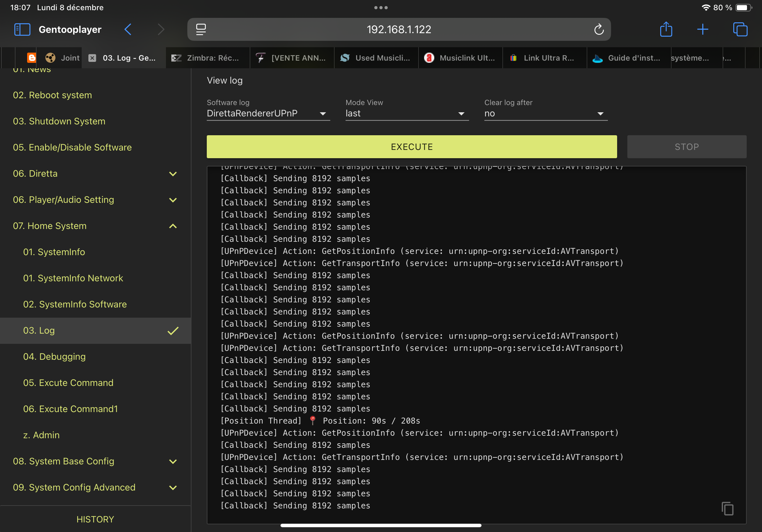Open a new tab with the plus icon
The width and height of the screenshot is (762, 532).
[702, 30]
